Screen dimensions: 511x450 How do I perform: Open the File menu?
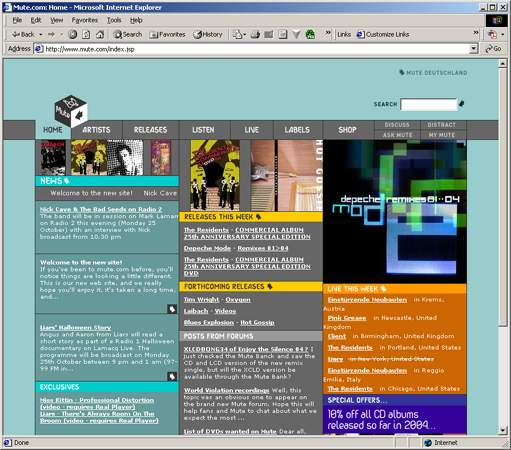[17, 20]
